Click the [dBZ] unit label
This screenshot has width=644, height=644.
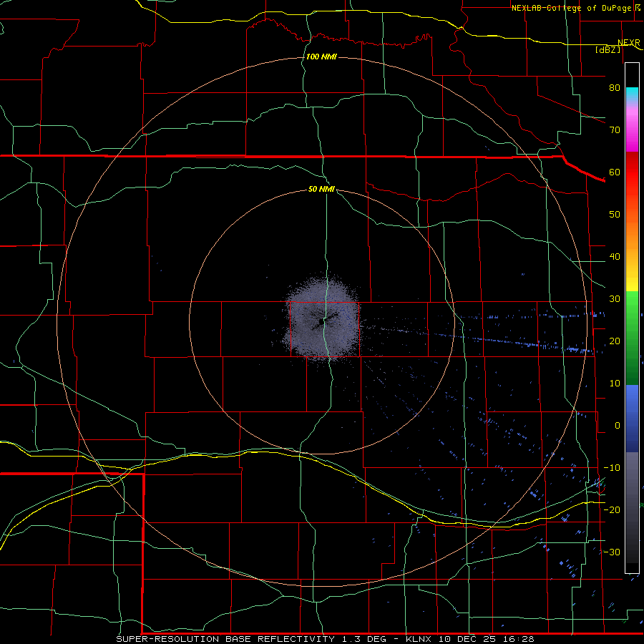608,49
